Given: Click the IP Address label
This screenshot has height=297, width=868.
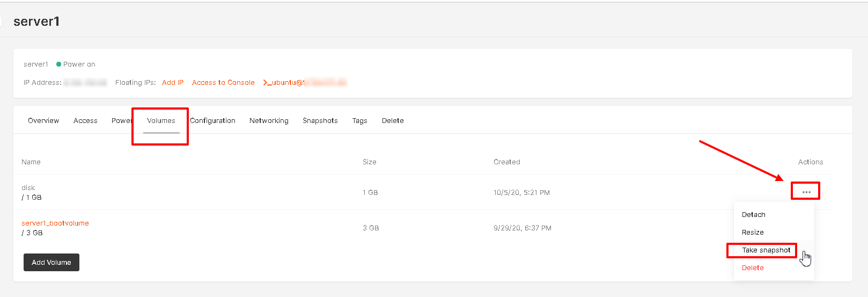Looking at the screenshot, I should point(42,82).
